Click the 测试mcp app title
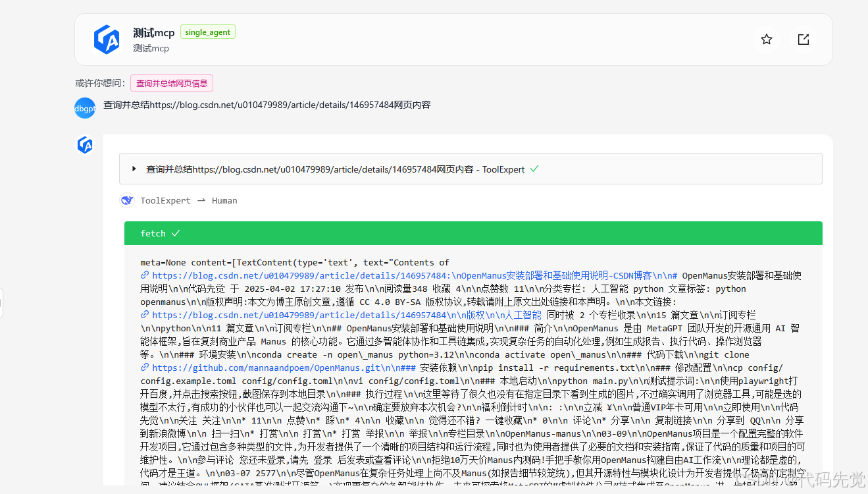Screen dimensions: 868x494 coord(153,33)
